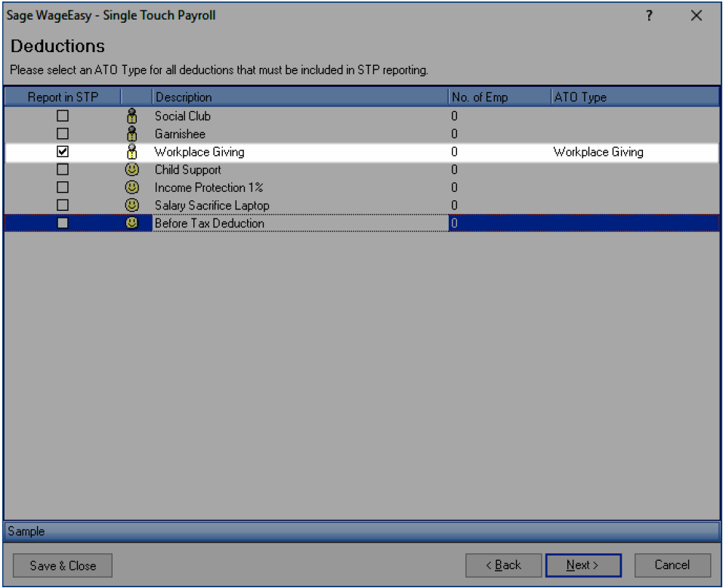The image size is (723, 588).
Task: Tick the Salary Sacrifice Laptop checkbox
Action: tap(63, 206)
